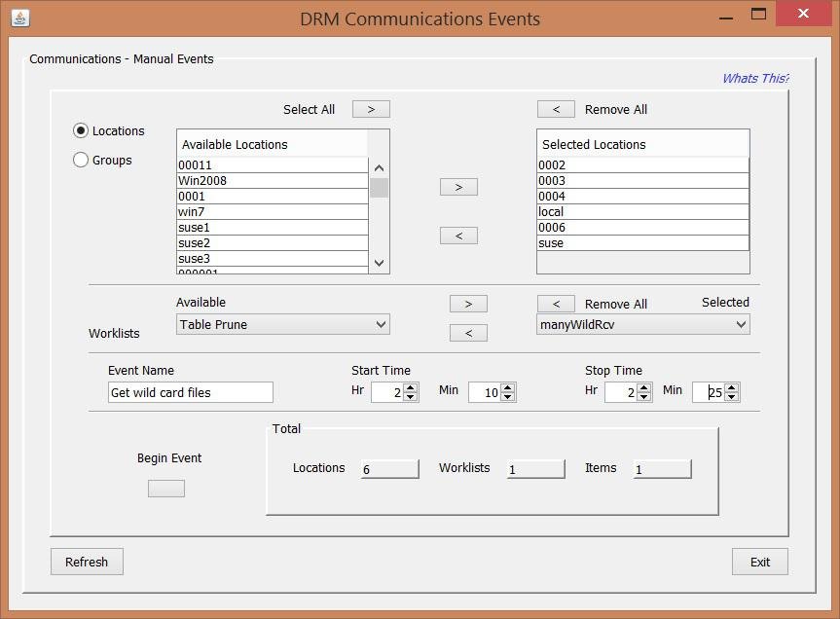Select the Groups radio button

(81, 160)
